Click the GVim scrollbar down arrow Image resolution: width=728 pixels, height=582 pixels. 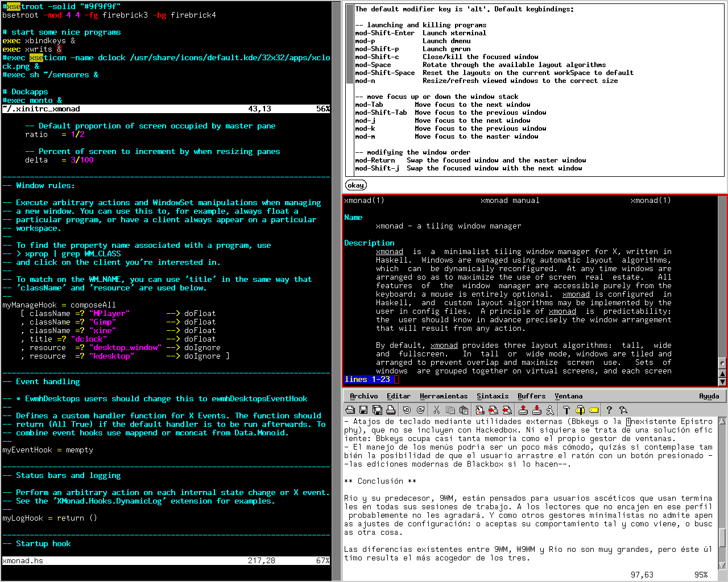pyautogui.click(x=722, y=566)
